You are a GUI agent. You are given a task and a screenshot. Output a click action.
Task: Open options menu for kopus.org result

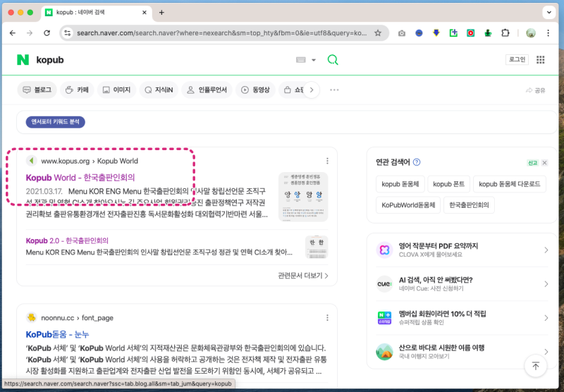tap(327, 161)
